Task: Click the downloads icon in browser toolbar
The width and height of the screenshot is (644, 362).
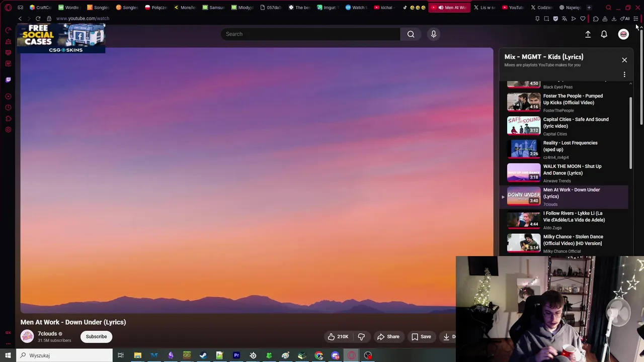Action: point(614,19)
